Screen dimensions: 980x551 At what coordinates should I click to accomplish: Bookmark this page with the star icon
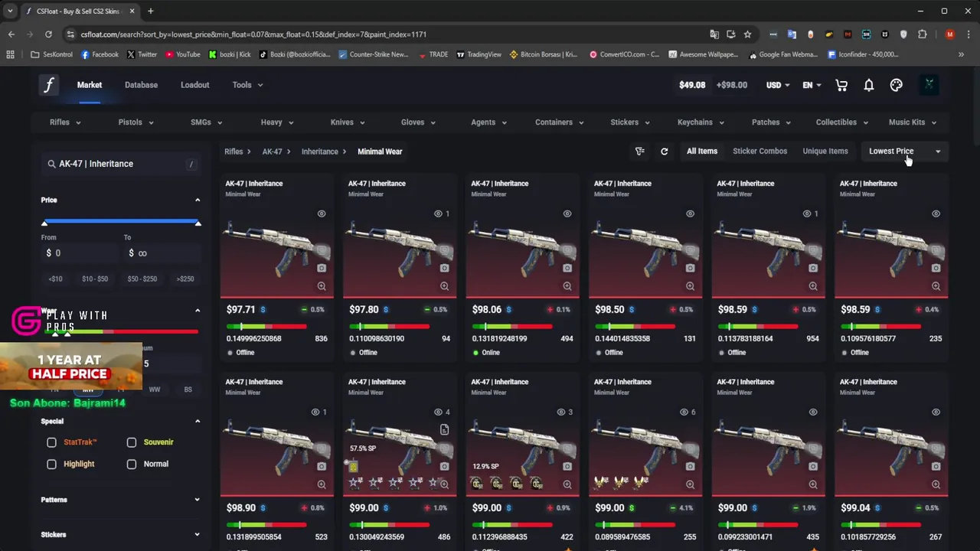tap(747, 34)
